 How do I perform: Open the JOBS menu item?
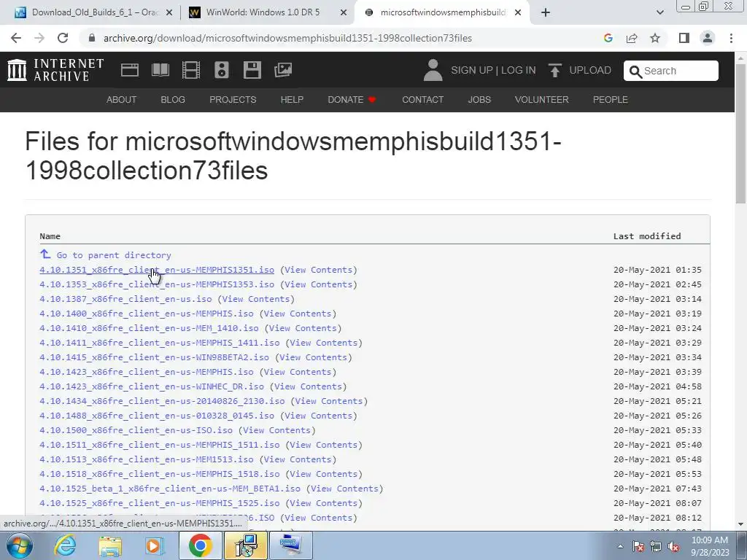click(x=479, y=99)
